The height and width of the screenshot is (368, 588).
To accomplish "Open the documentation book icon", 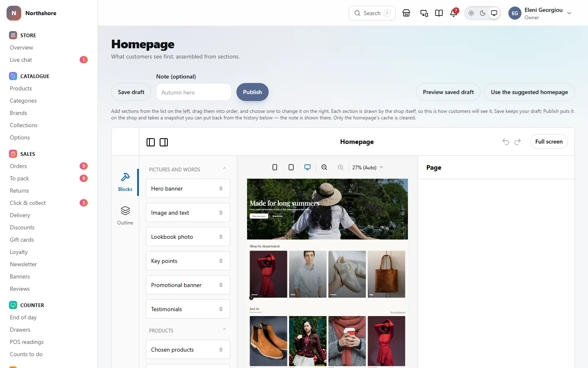I will click(x=439, y=13).
